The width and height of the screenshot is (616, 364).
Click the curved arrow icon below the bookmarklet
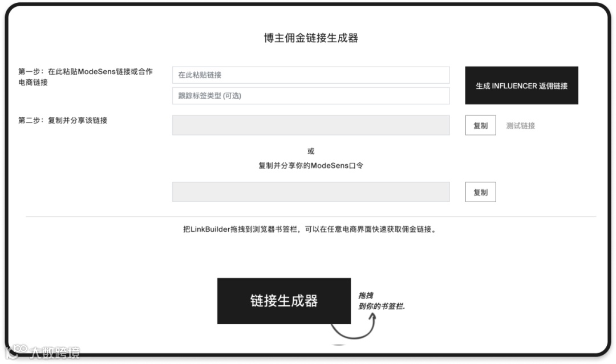point(354,326)
